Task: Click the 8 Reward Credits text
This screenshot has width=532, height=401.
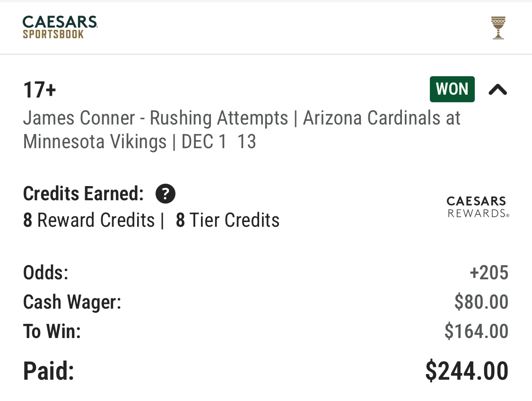Action: tap(89, 220)
